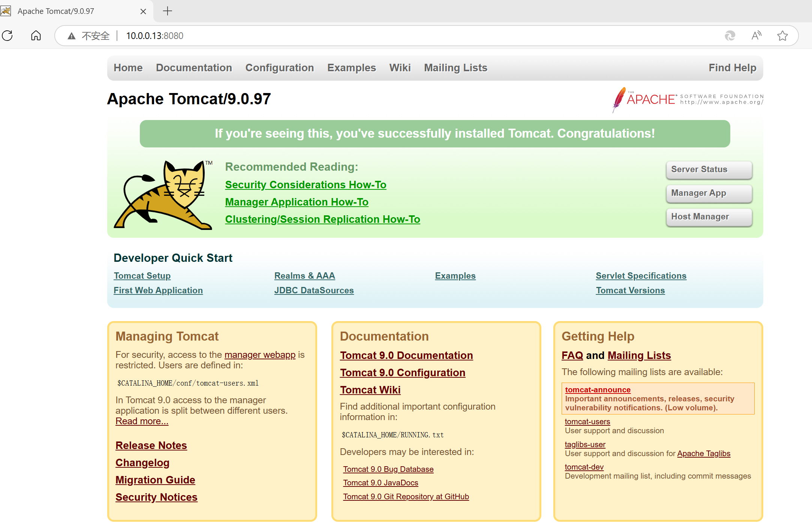This screenshot has height=527, width=812.
Task: Click the Edge sync icon in address bar
Action: pos(730,36)
